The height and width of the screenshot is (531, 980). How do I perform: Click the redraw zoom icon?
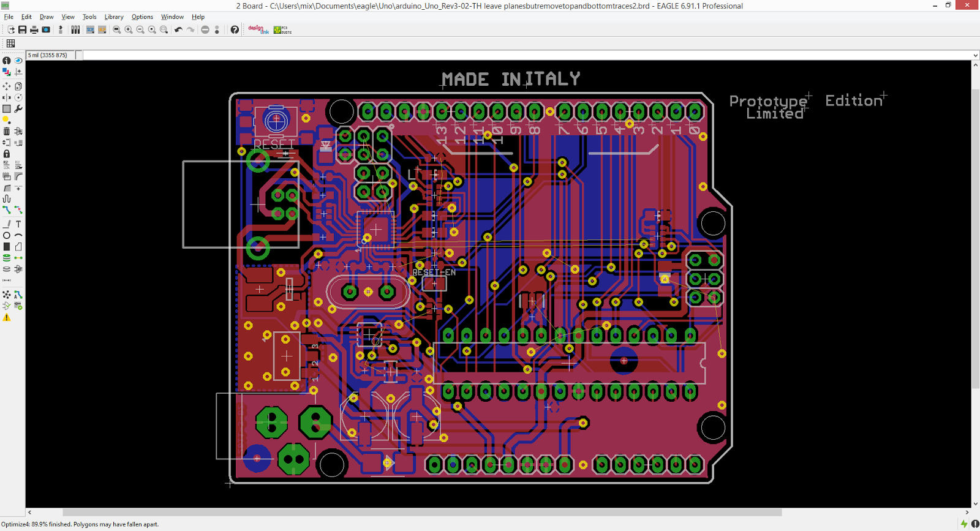pos(152,29)
